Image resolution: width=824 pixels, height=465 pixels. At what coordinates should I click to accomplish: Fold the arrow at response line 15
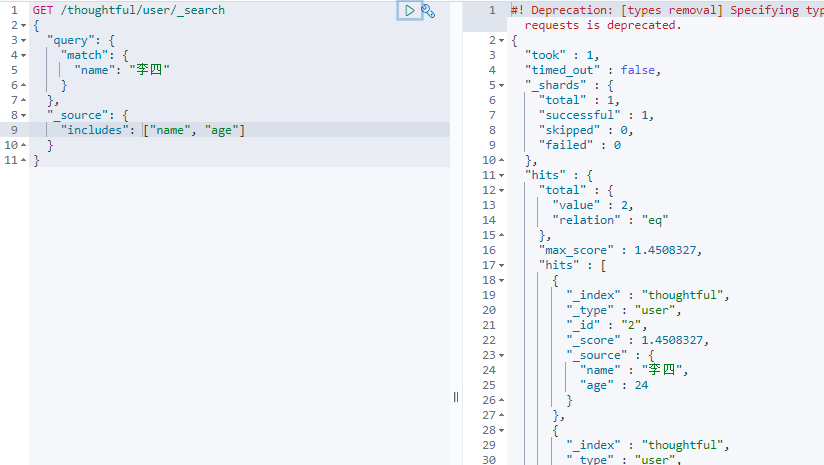coord(501,235)
